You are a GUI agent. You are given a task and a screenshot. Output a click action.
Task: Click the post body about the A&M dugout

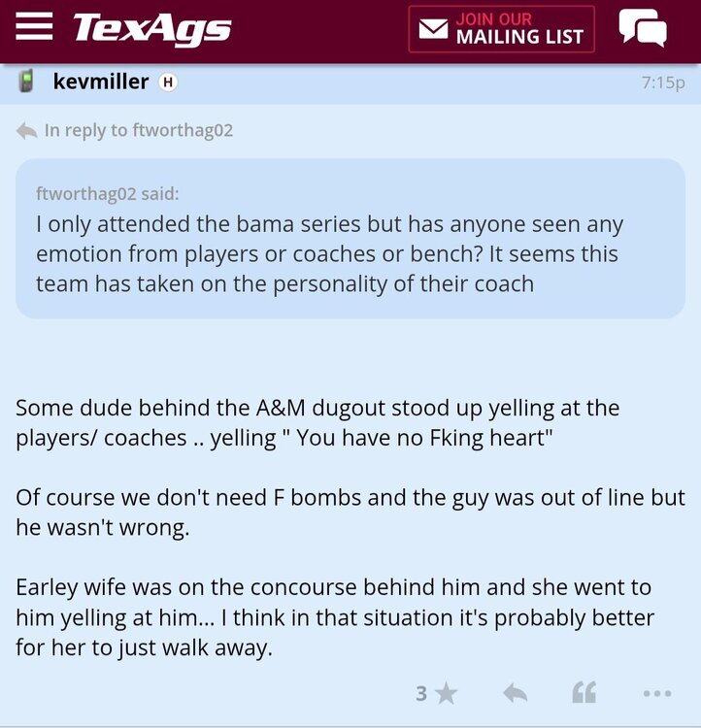pyautogui.click(x=317, y=422)
